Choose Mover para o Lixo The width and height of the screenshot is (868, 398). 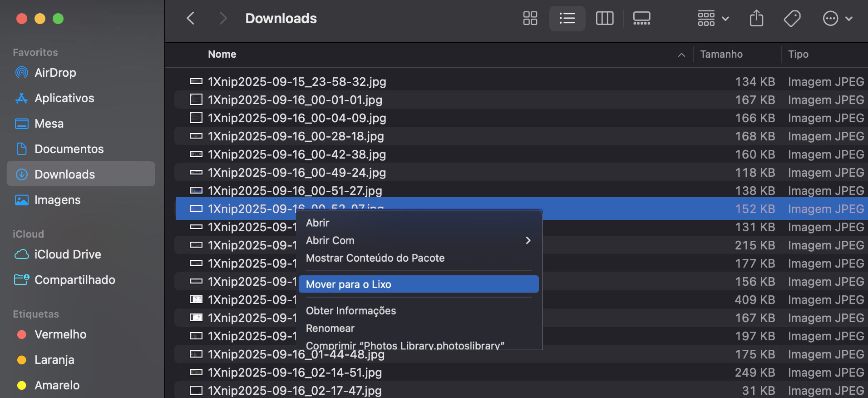pyautogui.click(x=419, y=284)
